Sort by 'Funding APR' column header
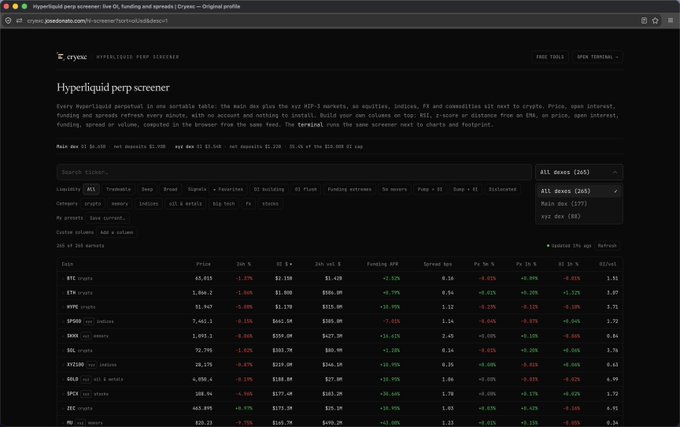The image size is (680, 427). [x=382, y=264]
